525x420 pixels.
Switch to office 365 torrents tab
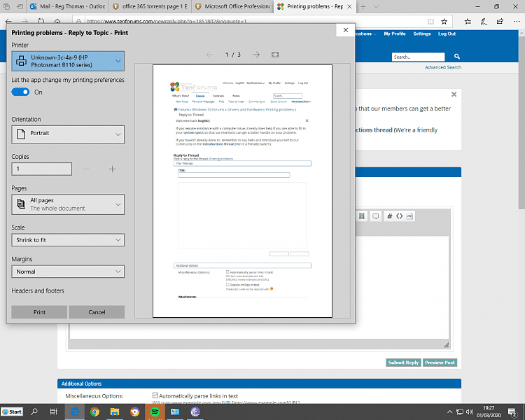point(150,6)
